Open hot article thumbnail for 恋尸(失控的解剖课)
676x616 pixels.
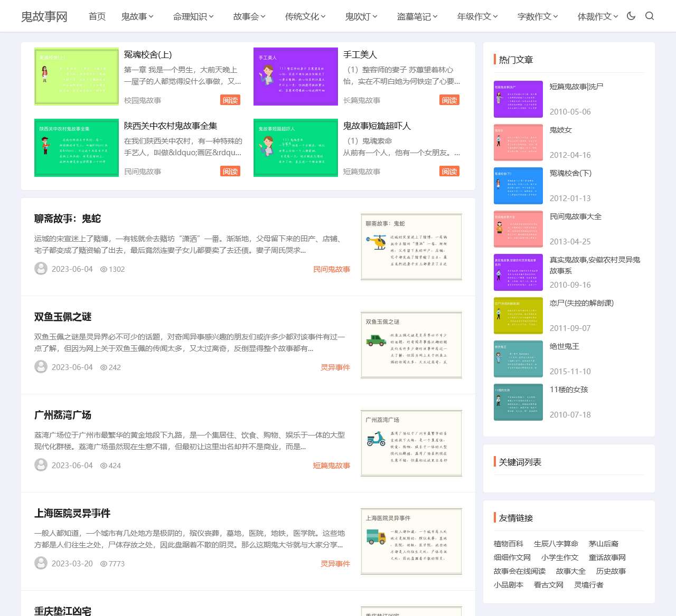pyautogui.click(x=518, y=316)
